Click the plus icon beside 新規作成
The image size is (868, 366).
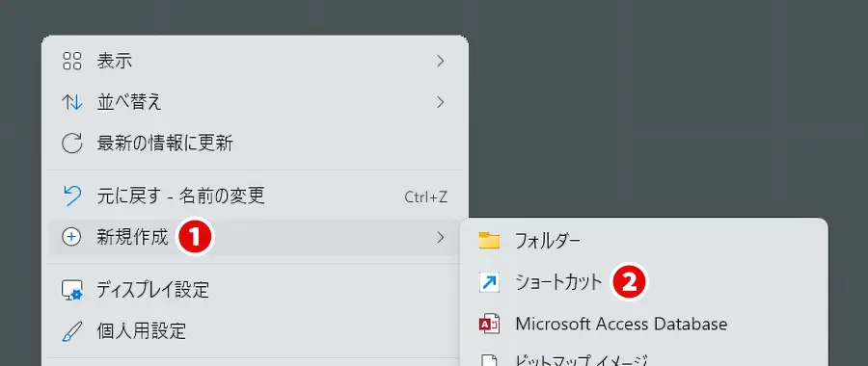click(x=72, y=238)
